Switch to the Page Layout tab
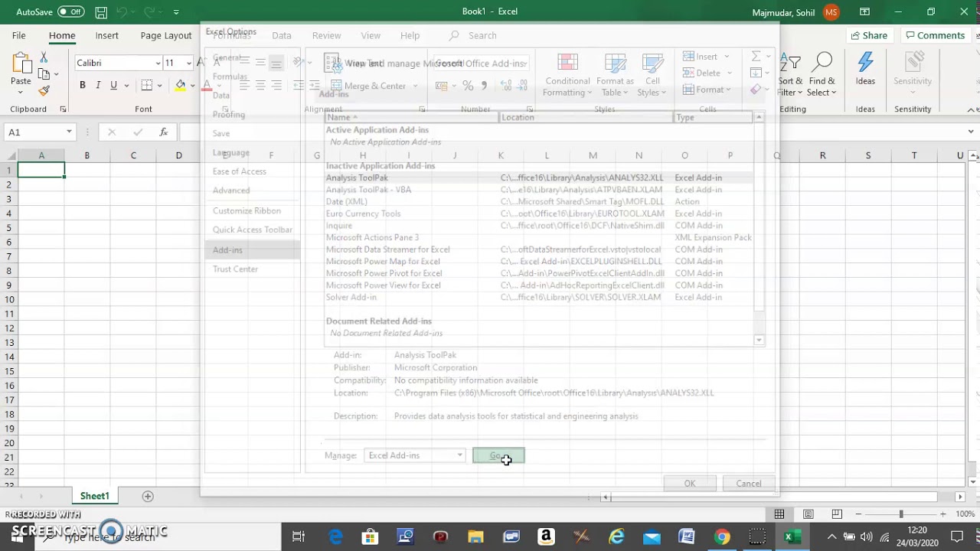This screenshot has height=551, width=980. pyautogui.click(x=165, y=35)
